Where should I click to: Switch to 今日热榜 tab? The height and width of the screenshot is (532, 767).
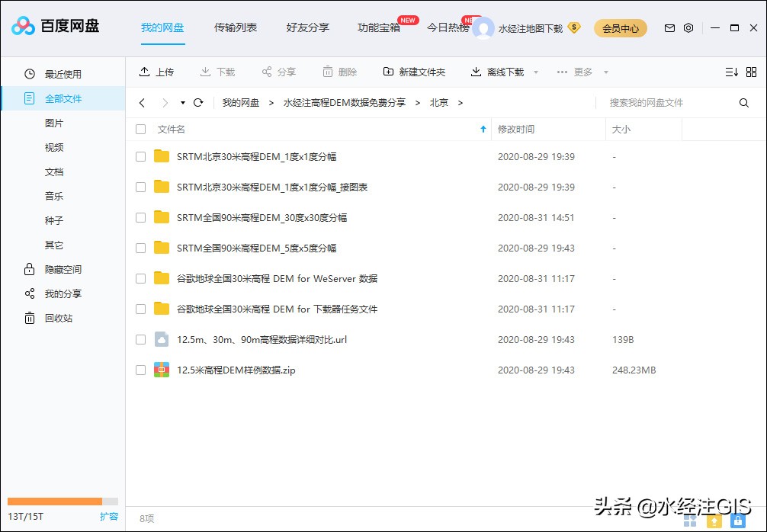click(x=448, y=27)
